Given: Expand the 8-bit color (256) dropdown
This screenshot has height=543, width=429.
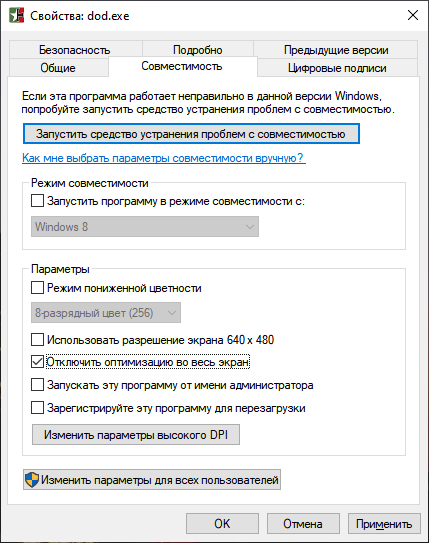Looking at the screenshot, I should [106, 313].
